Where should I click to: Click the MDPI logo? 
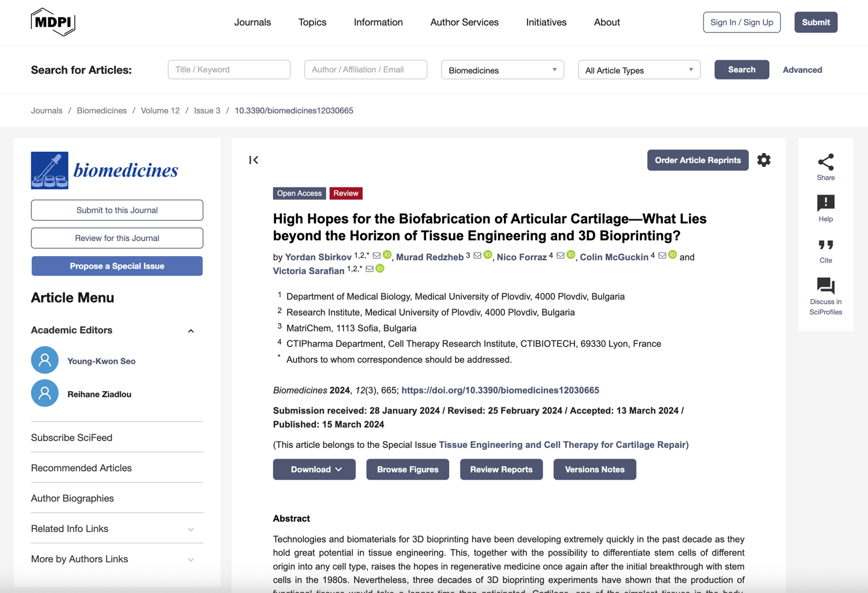coord(53,22)
